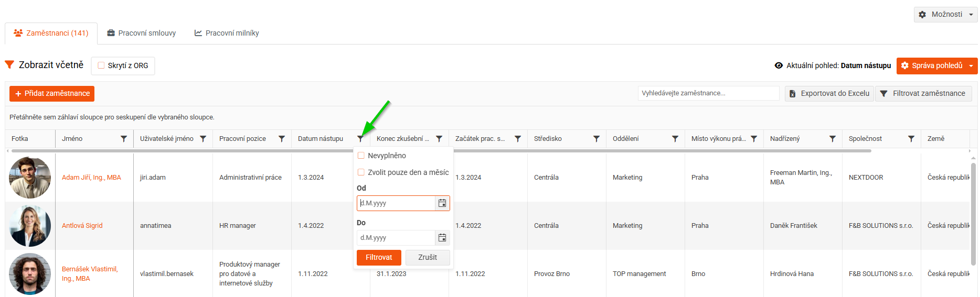Apply the date filter with Filtrovat
This screenshot has height=297, width=980.
379,258
